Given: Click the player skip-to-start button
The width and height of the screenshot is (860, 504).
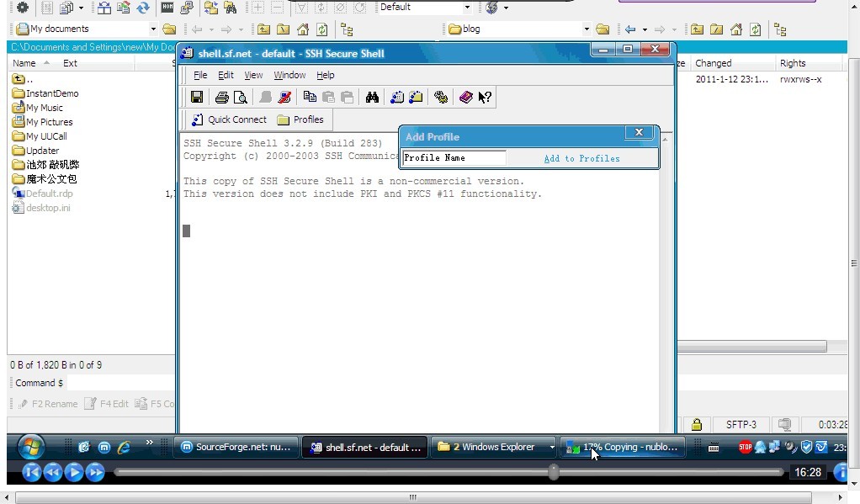Looking at the screenshot, I should click(31, 472).
